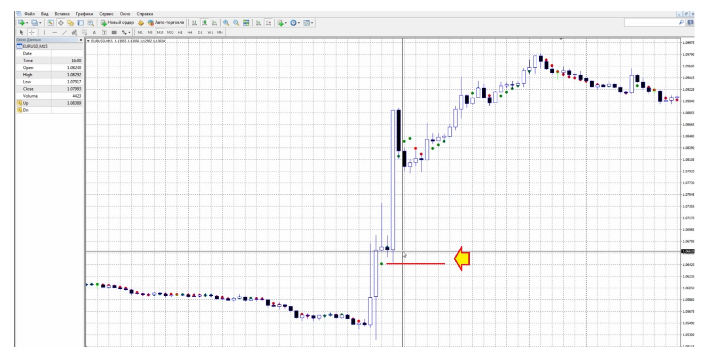
Task: Open the Файл menu
Action: pos(30,14)
